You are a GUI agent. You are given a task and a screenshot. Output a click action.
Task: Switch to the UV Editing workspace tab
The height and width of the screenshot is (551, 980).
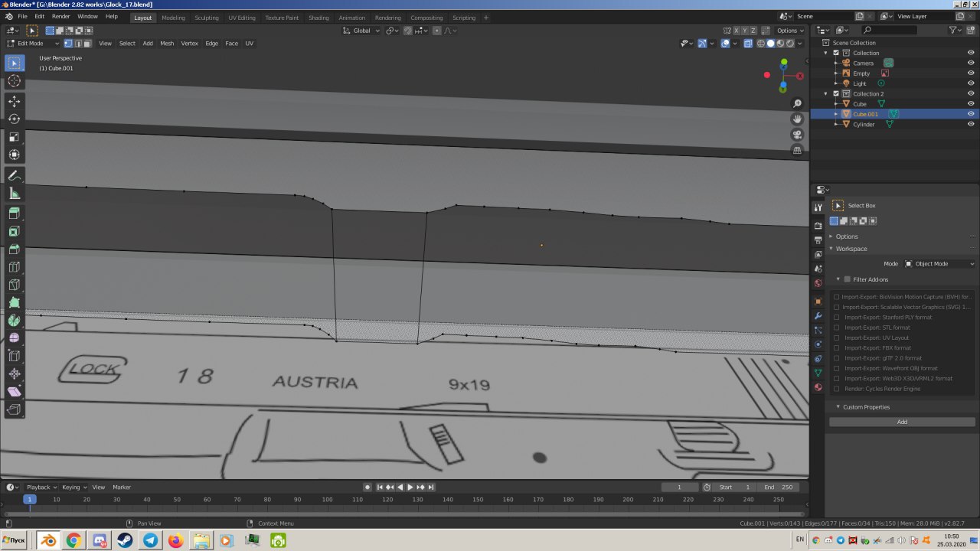242,18
